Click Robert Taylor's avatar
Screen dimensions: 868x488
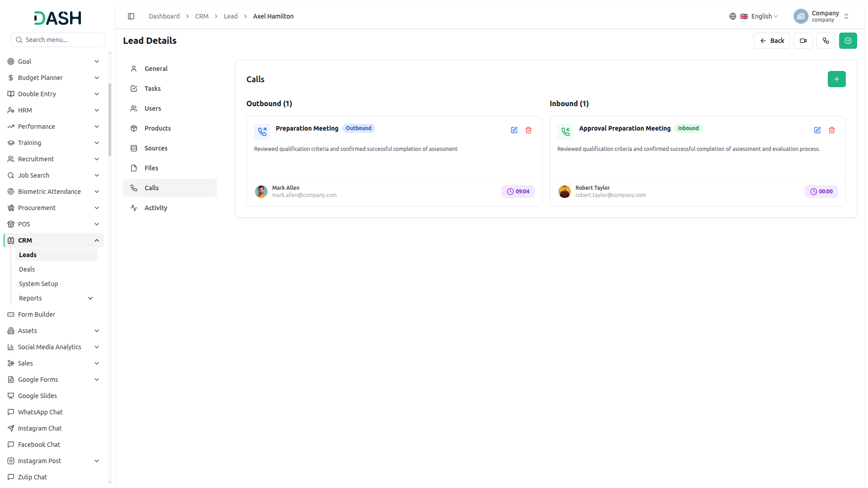coord(565,192)
